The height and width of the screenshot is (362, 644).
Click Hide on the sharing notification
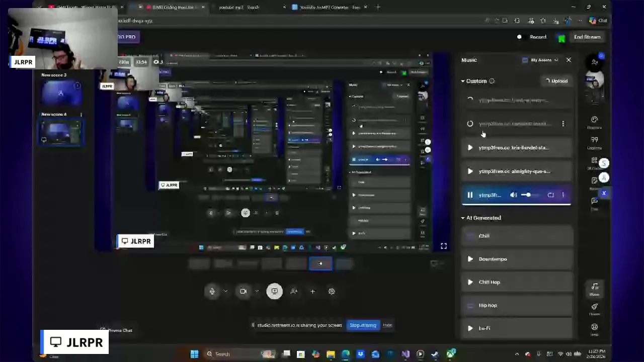pyautogui.click(x=387, y=325)
